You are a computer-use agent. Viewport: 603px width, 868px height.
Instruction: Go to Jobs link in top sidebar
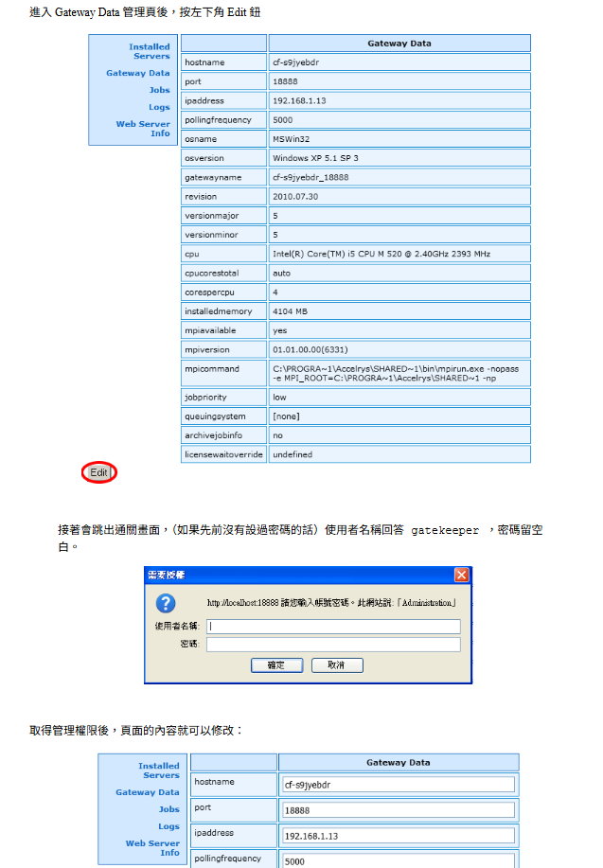coord(159,90)
